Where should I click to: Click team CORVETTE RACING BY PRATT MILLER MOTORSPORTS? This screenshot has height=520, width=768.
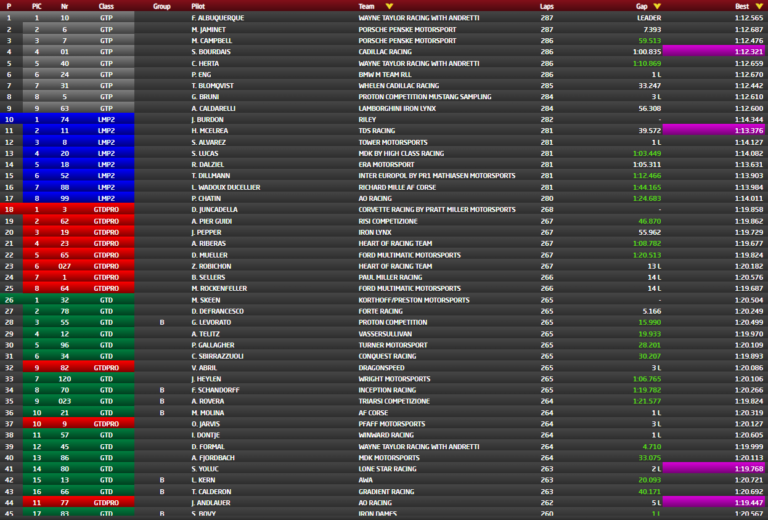437,209
